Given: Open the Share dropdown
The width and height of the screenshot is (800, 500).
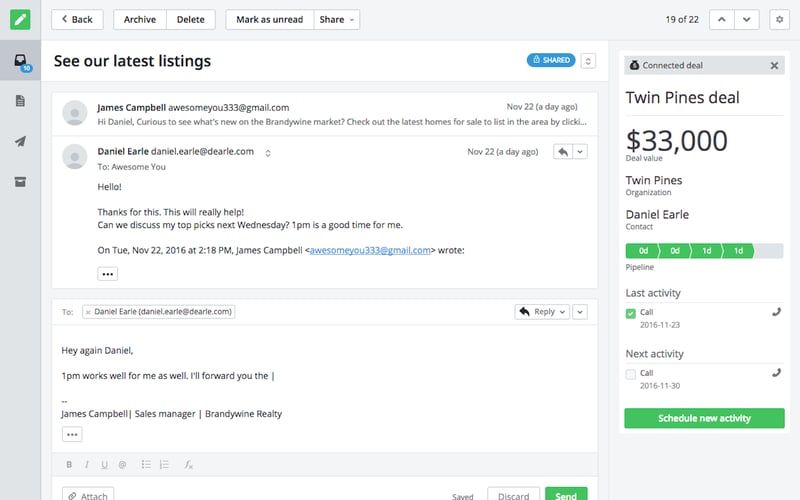Looking at the screenshot, I should tap(337, 19).
